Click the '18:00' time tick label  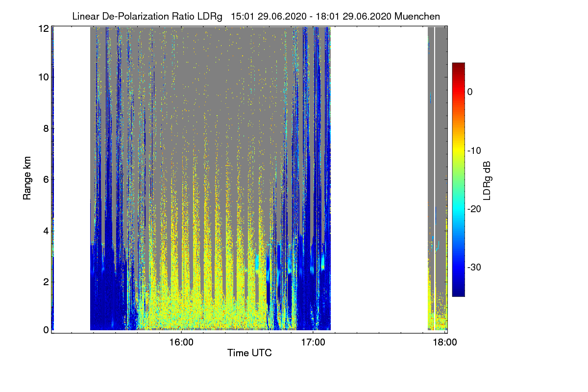point(445,342)
